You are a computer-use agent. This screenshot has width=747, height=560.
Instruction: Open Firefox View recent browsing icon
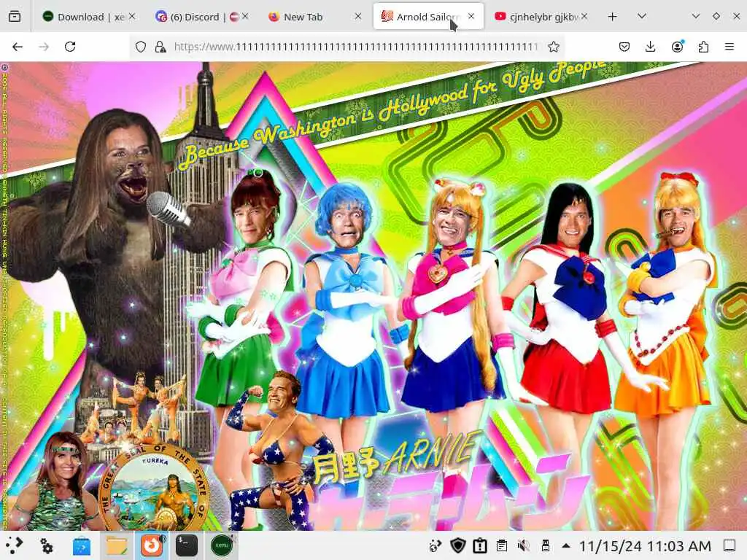click(x=15, y=17)
